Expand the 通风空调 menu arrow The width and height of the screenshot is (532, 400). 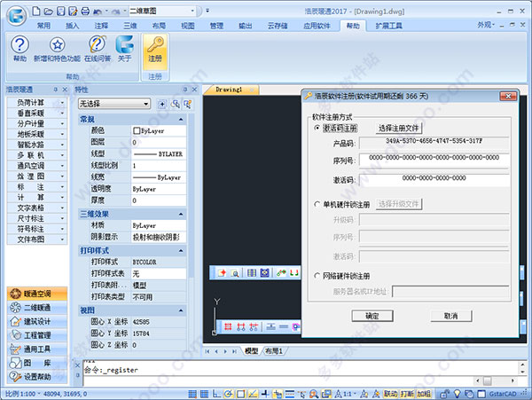tap(62, 166)
